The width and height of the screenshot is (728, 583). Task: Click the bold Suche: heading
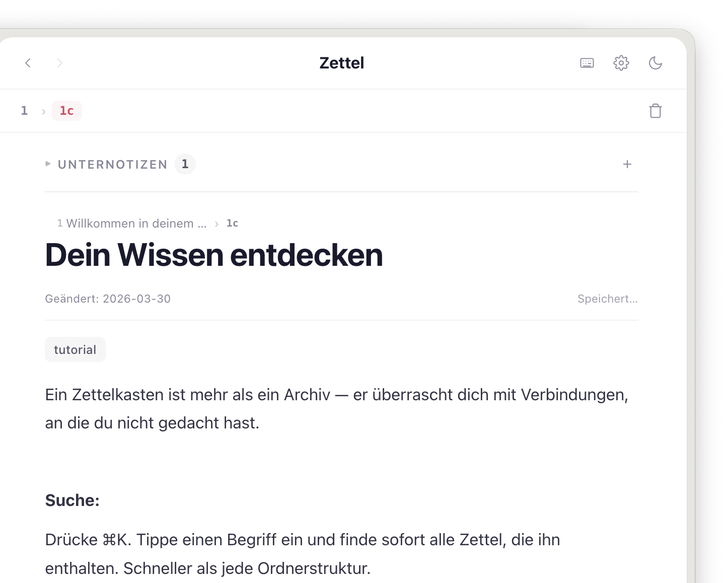point(72,500)
